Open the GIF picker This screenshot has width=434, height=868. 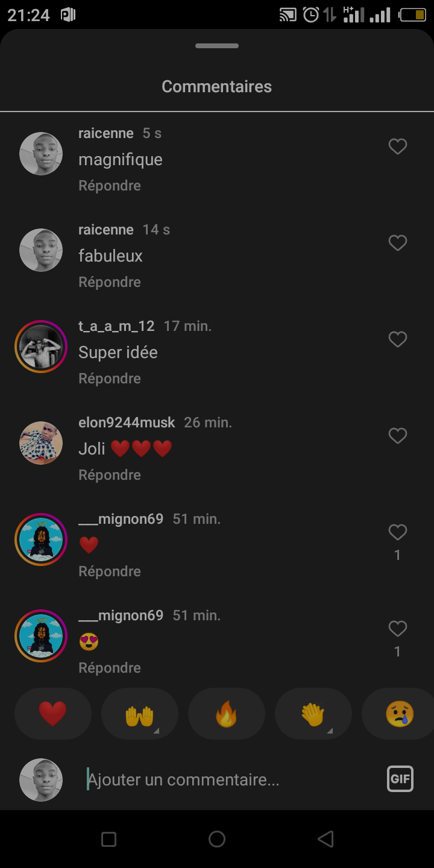pyautogui.click(x=400, y=779)
